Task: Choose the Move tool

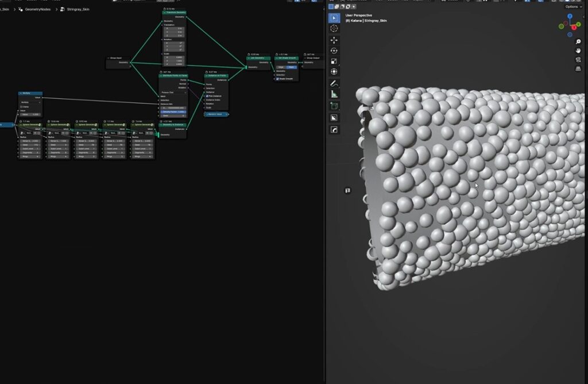Action: coord(334,40)
